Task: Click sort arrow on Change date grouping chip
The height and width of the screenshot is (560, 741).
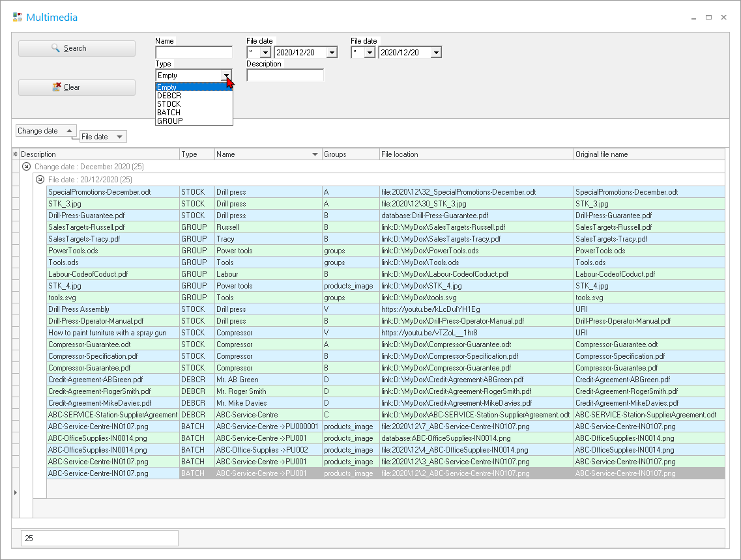Action: [x=69, y=131]
